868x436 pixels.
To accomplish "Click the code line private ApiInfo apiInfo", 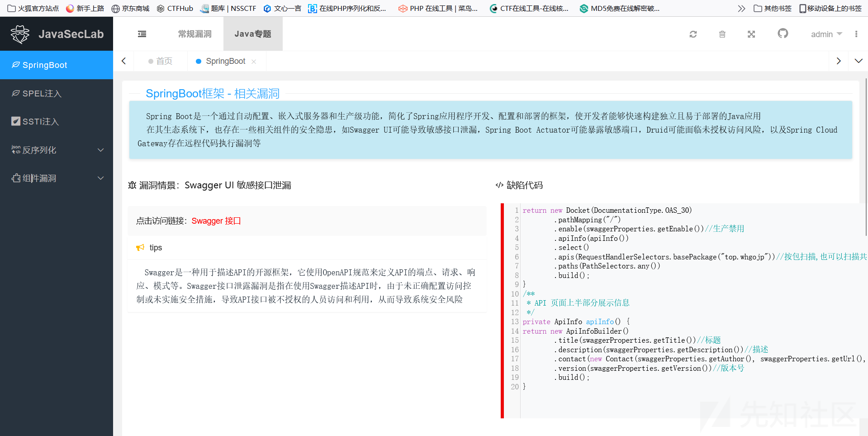I will click(x=576, y=321).
